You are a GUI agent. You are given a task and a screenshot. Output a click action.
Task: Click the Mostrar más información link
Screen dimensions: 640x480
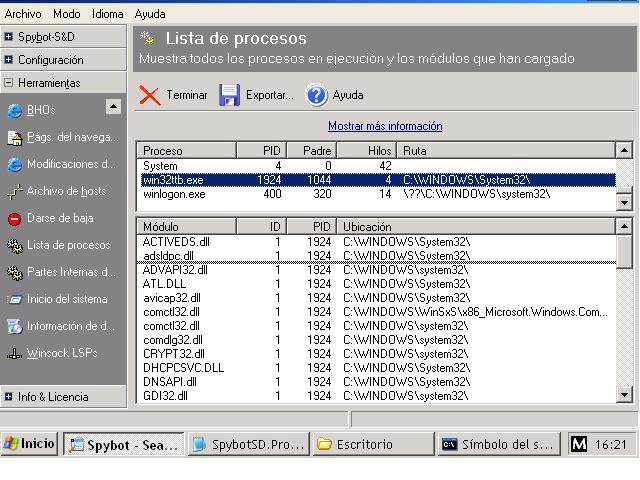[x=385, y=126]
